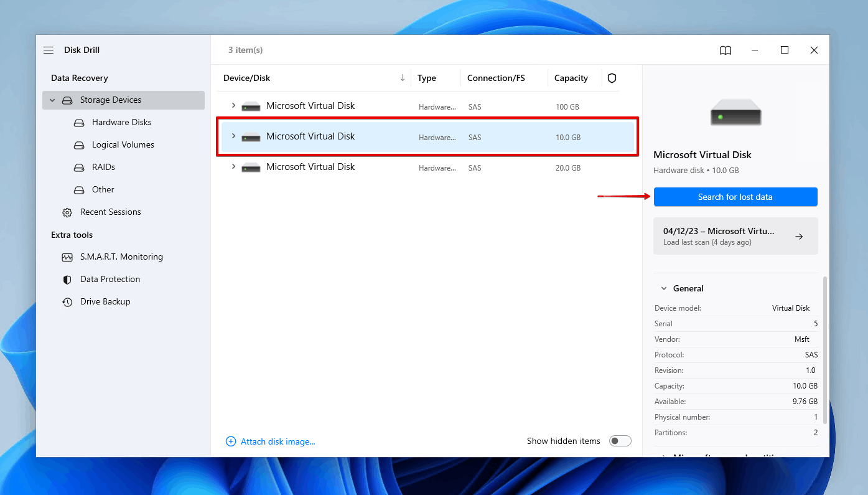This screenshot has width=868, height=495.
Task: Click Extra tools section heading
Action: point(72,235)
